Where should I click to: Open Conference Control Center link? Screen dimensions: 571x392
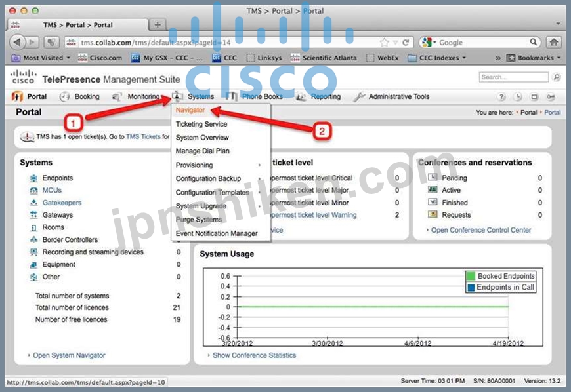[481, 230]
